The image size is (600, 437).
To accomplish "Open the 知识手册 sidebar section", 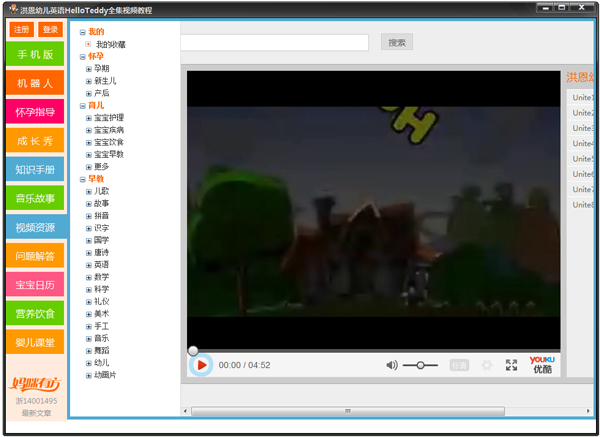I will click(x=35, y=169).
